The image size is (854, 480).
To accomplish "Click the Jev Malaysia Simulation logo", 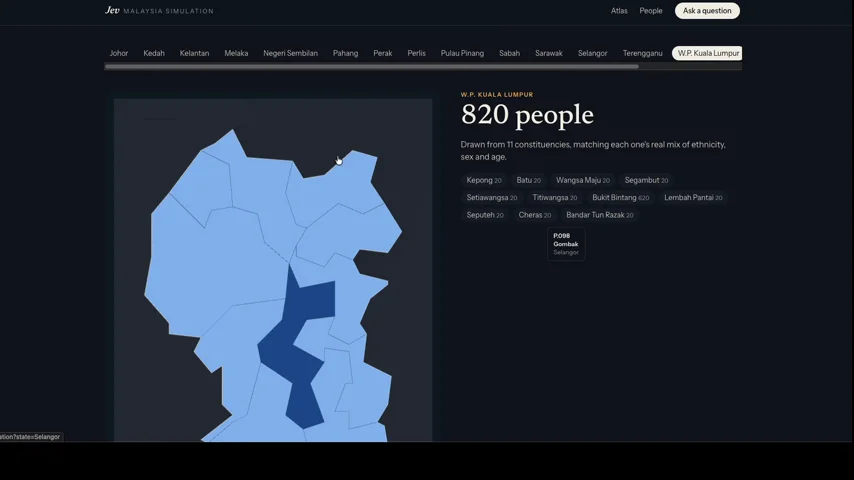I will coord(159,10).
